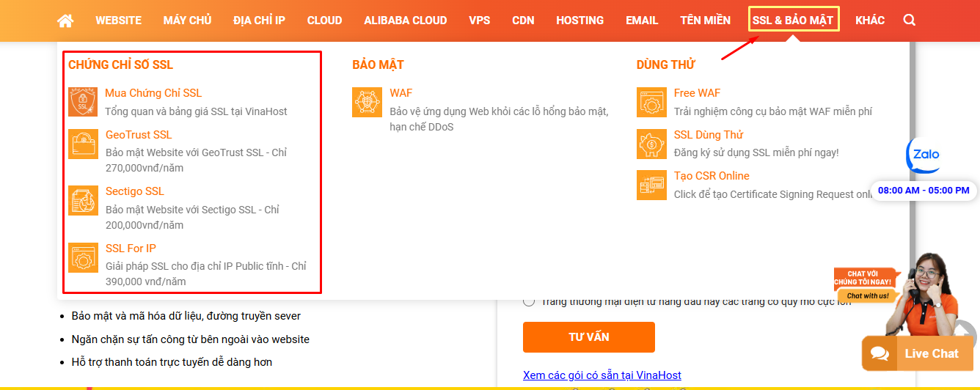
Task: Open the CLOUD menu
Action: [x=324, y=21]
